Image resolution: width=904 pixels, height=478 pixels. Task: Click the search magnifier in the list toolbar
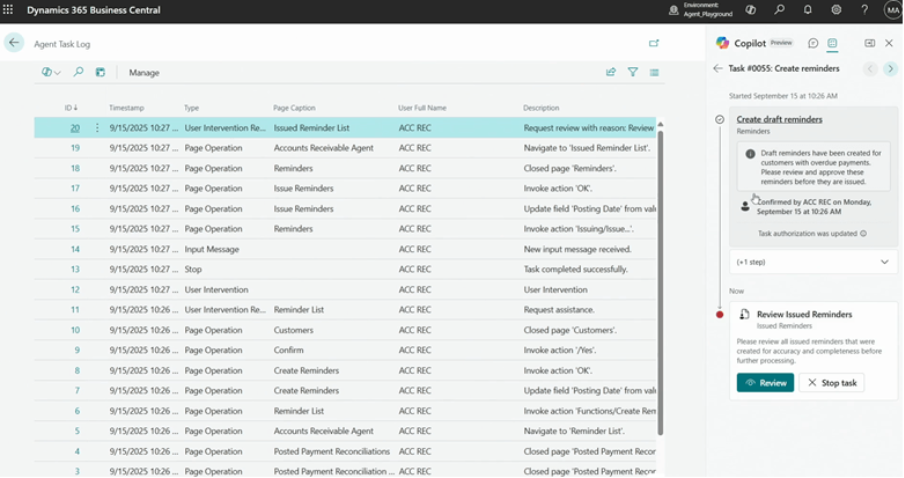(78, 72)
